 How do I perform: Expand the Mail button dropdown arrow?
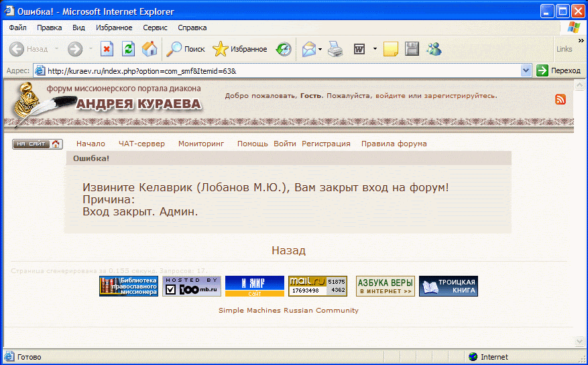pyautogui.click(x=320, y=49)
